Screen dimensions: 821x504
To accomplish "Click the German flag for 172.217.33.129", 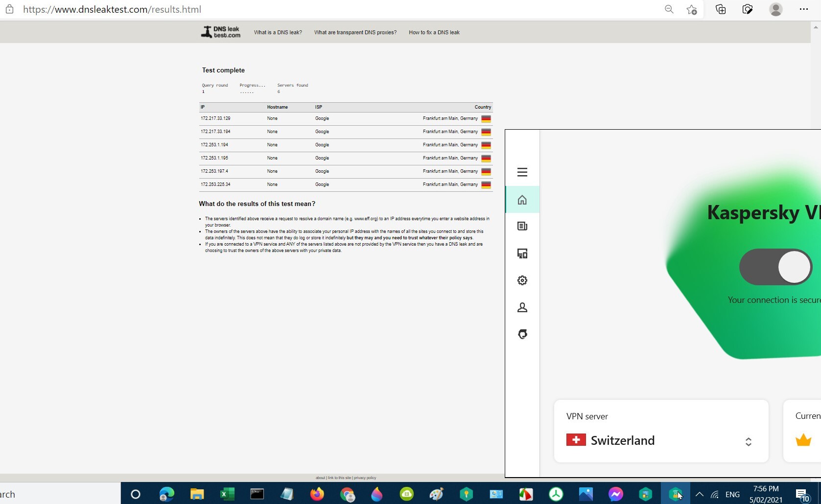I will coord(486,119).
